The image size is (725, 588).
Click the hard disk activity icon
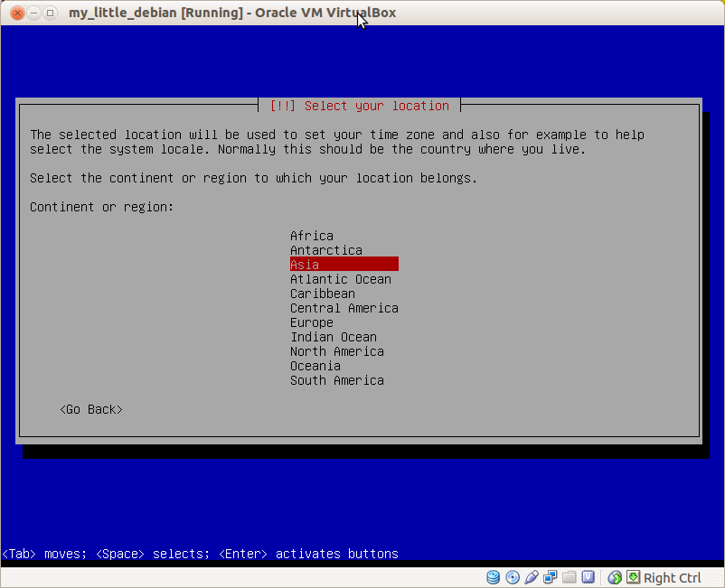[494, 577]
